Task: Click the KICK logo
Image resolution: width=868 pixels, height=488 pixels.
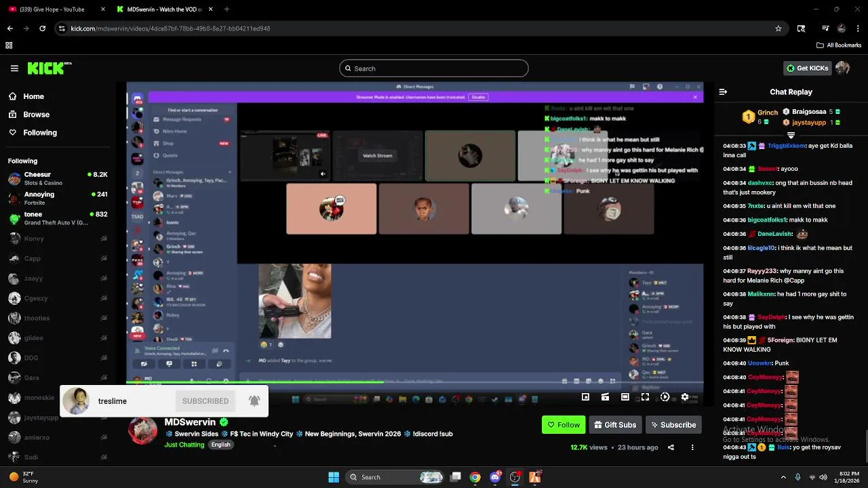Action: pos(49,68)
